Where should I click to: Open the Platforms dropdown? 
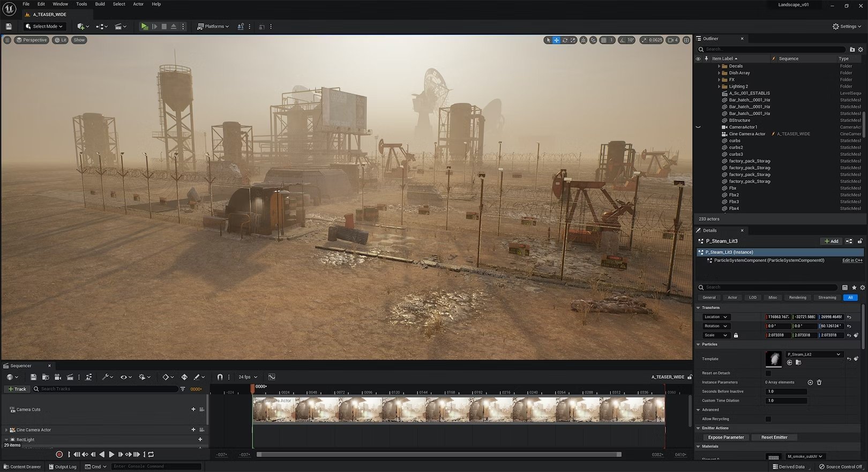coord(213,26)
